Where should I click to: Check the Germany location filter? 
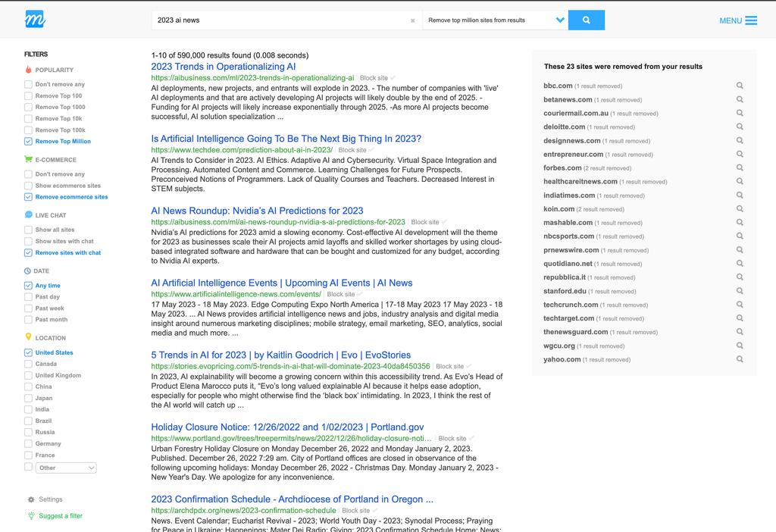point(28,443)
